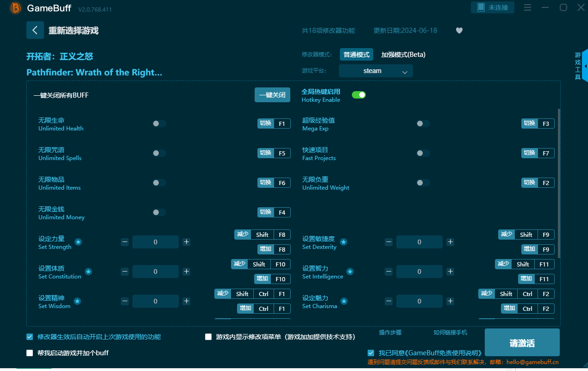The image size is (588, 371).
Task: Decrease Set Charisma with minus icon
Action: (x=389, y=301)
